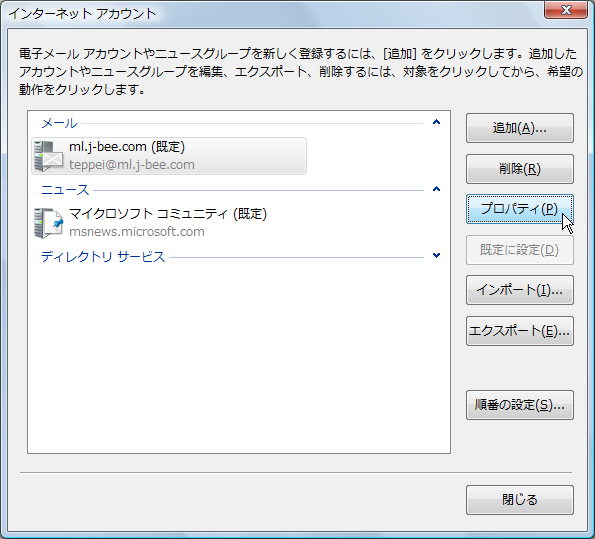This screenshot has height=539, width=595.
Task: Click the 既定に設定(D) button
Action: (x=519, y=250)
